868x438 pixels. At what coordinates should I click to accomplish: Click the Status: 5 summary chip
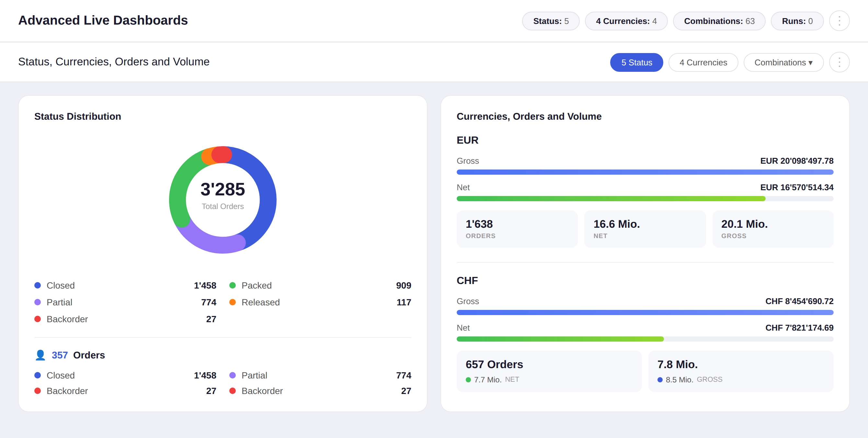(550, 20)
